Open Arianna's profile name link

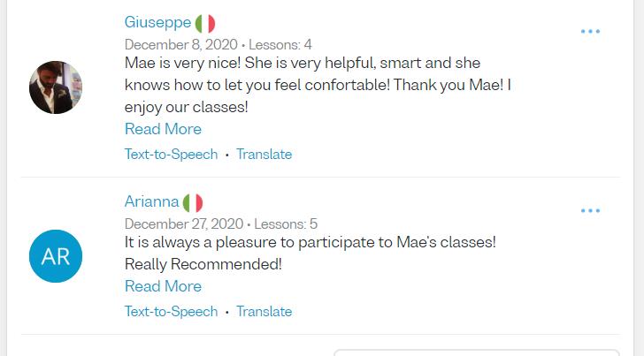(x=152, y=202)
